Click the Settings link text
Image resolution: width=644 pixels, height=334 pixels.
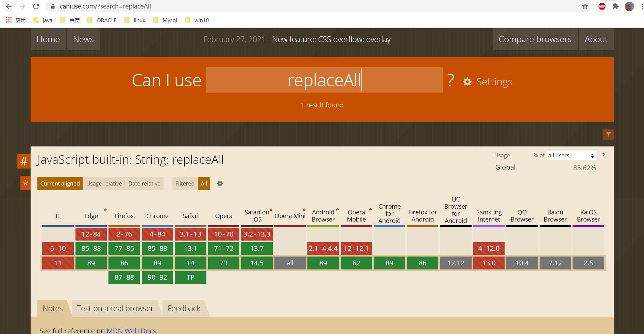(494, 82)
